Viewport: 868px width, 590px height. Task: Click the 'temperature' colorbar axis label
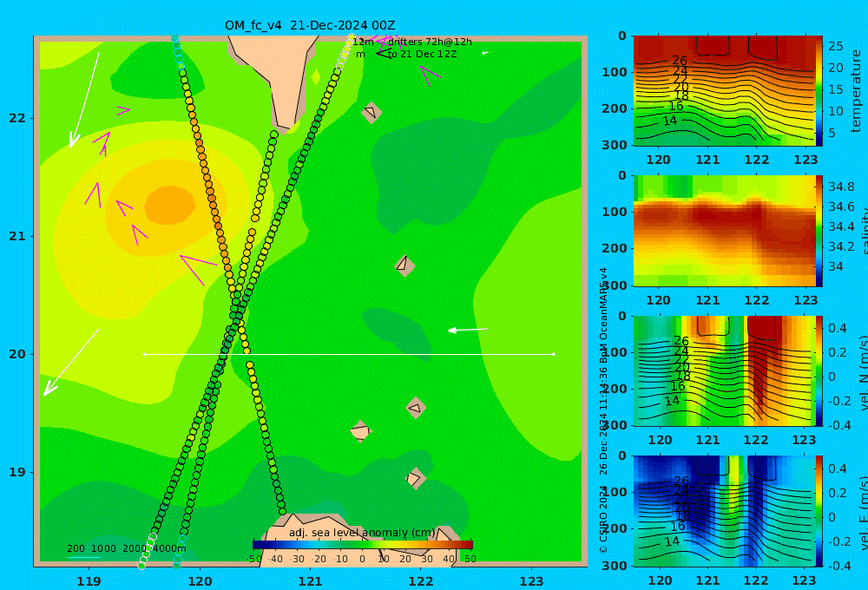point(856,91)
